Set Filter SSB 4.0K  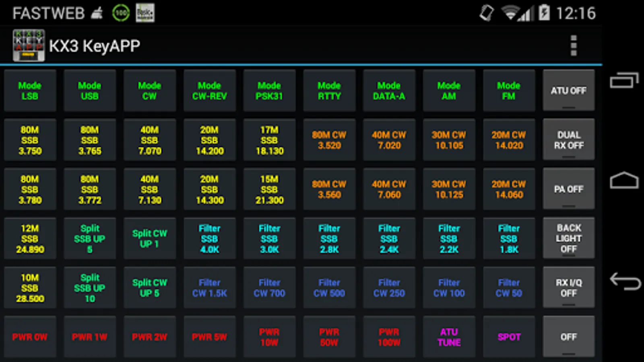[209, 239]
